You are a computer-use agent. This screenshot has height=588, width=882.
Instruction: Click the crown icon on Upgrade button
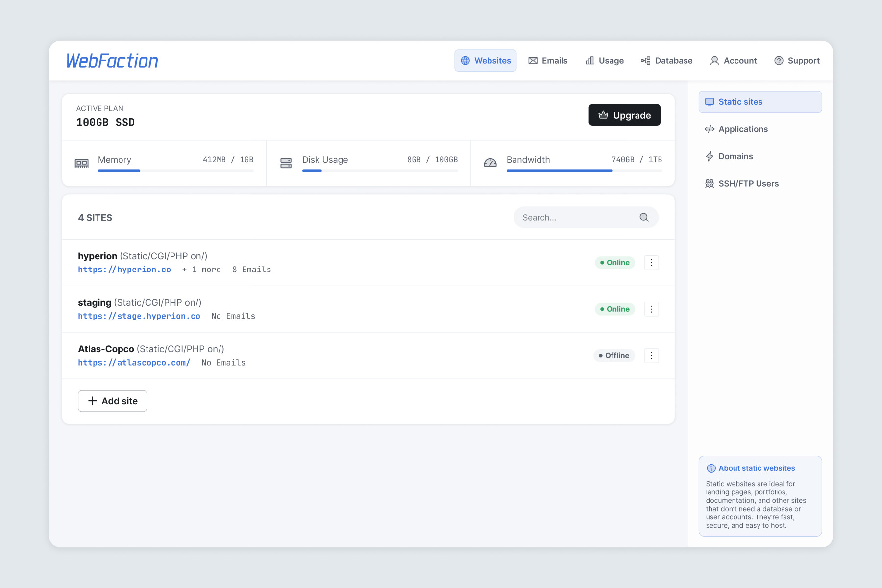click(603, 115)
